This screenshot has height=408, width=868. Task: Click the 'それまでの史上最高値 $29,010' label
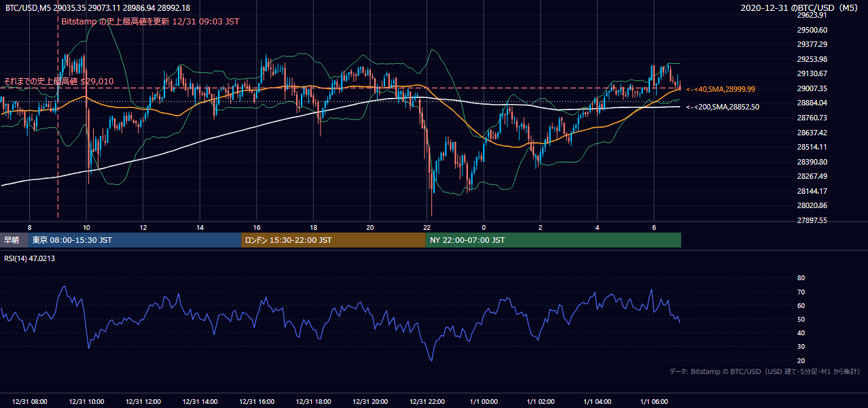point(58,81)
